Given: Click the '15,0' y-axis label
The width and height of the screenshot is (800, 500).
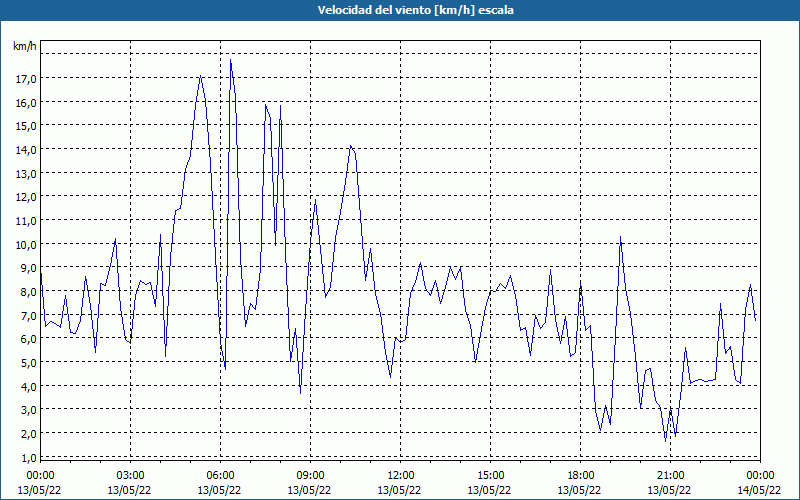Looking at the screenshot, I should pos(26,126).
